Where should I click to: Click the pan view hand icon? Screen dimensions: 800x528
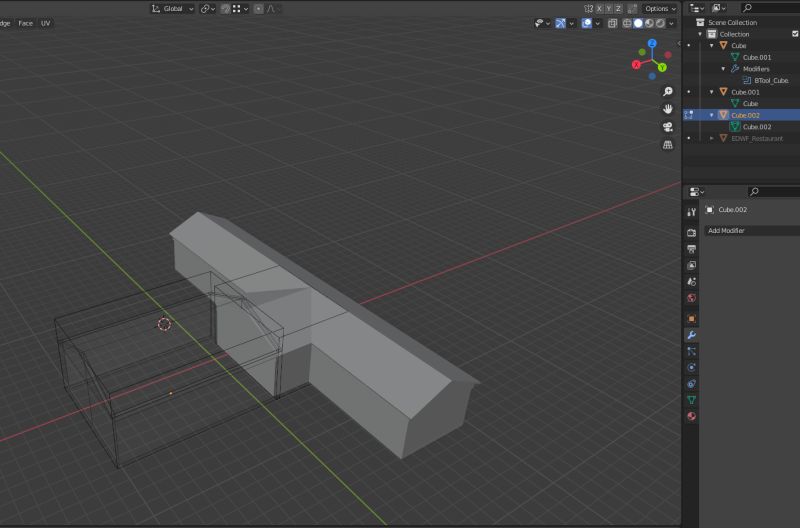click(667, 109)
